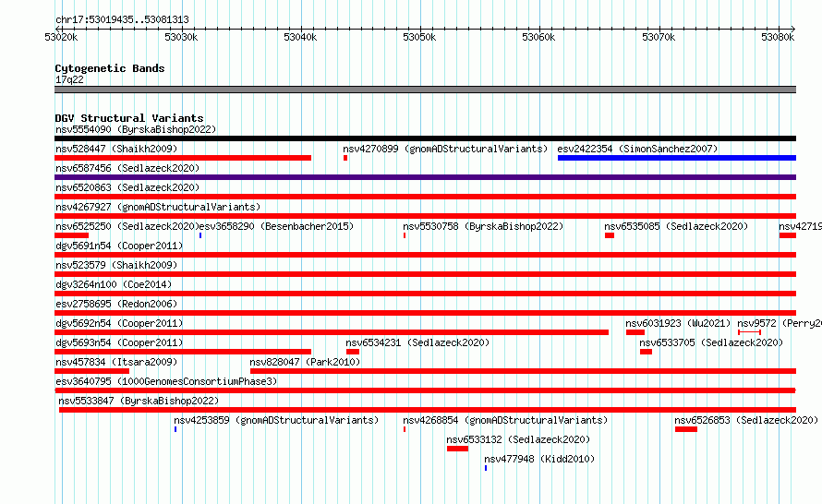The width and height of the screenshot is (822, 504).
Task: Click red bar under nsv6520863
Action: pyautogui.click(x=425, y=197)
